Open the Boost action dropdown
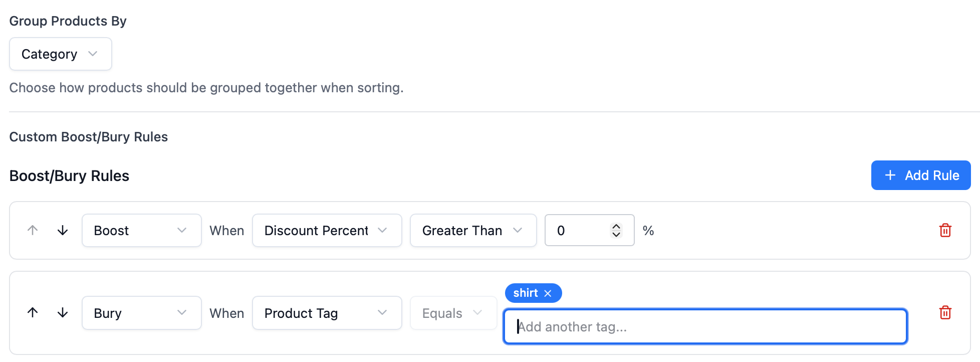 [141, 230]
